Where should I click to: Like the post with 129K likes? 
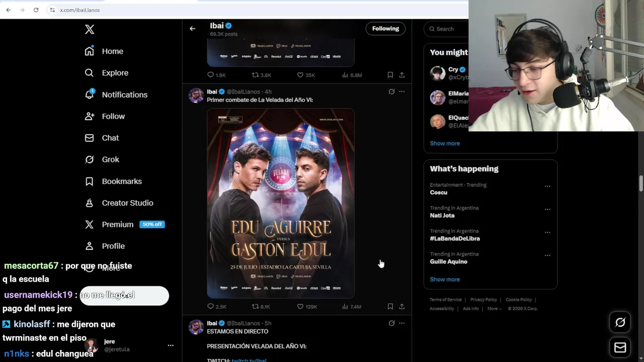306,306
